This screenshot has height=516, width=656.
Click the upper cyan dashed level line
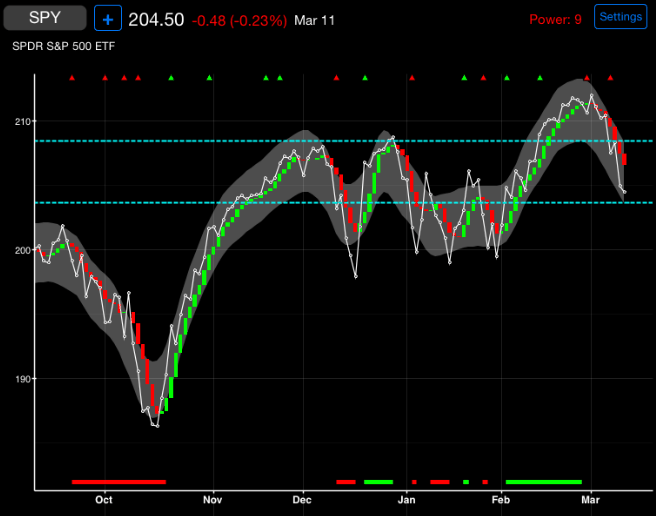(x=343, y=141)
